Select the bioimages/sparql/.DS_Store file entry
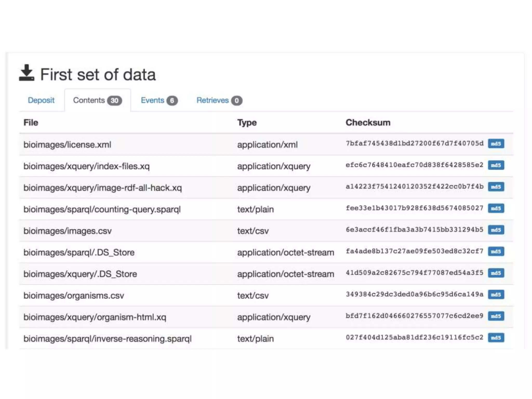The height and width of the screenshot is (399, 532). [x=79, y=252]
